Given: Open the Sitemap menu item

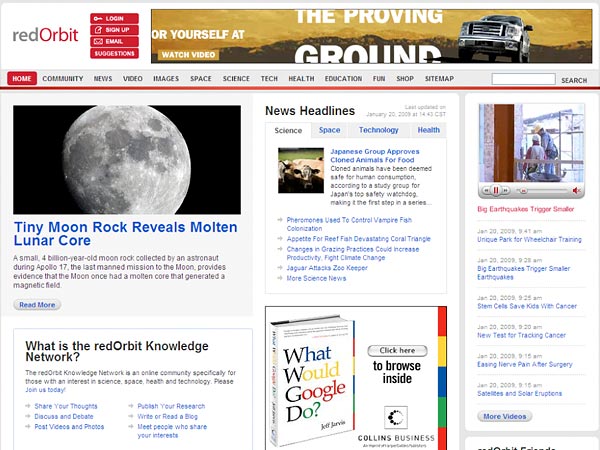Looking at the screenshot, I should (x=439, y=78).
